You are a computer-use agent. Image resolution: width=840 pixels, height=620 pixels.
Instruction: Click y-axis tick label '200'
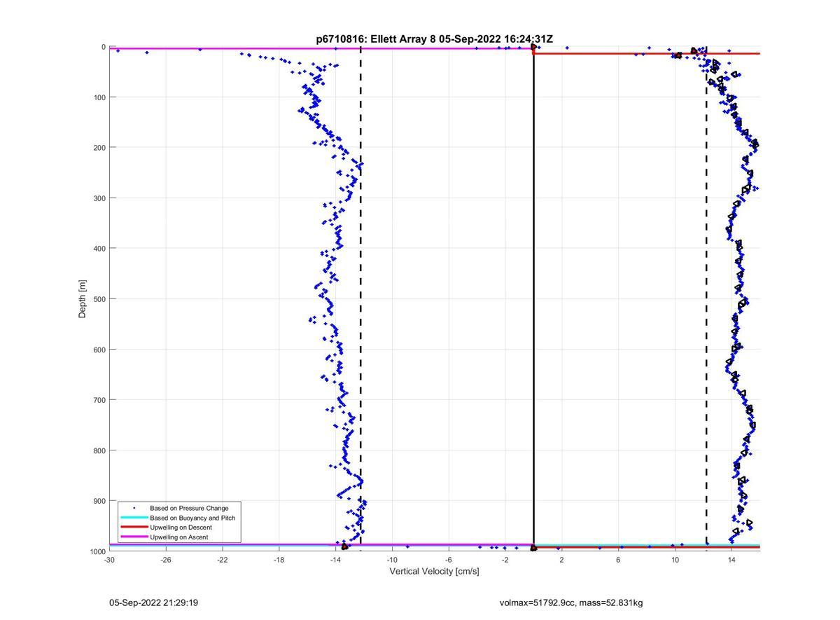(99, 148)
